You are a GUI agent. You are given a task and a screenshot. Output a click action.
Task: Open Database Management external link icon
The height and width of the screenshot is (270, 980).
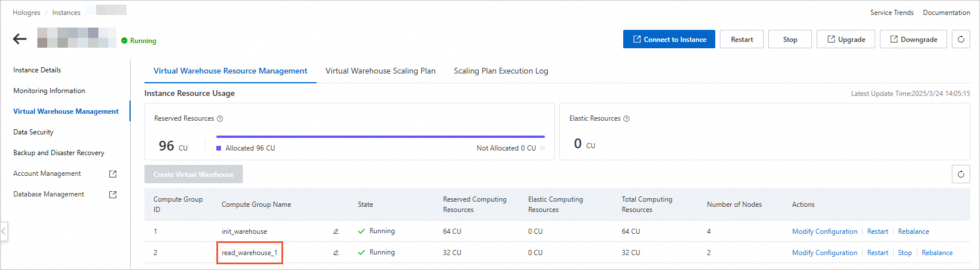pyautogui.click(x=113, y=195)
